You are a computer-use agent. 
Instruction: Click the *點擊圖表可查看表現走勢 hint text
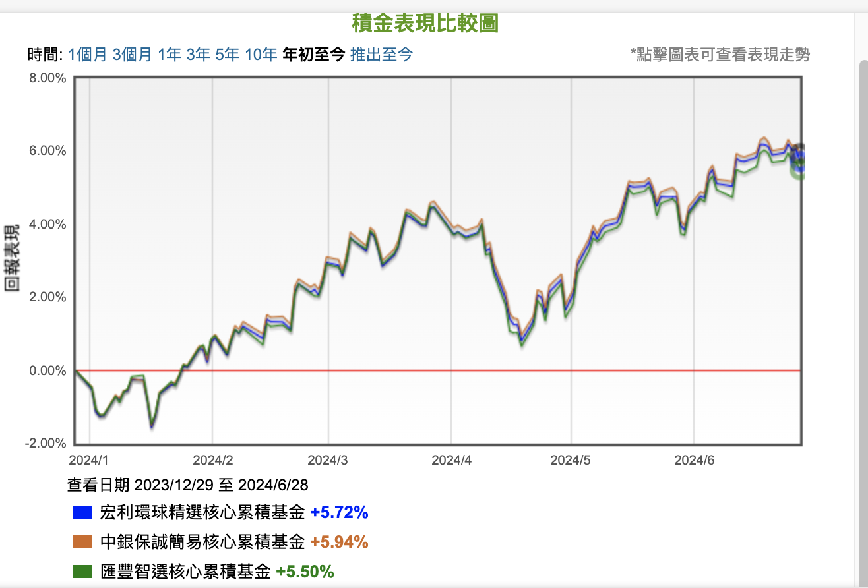[720, 55]
